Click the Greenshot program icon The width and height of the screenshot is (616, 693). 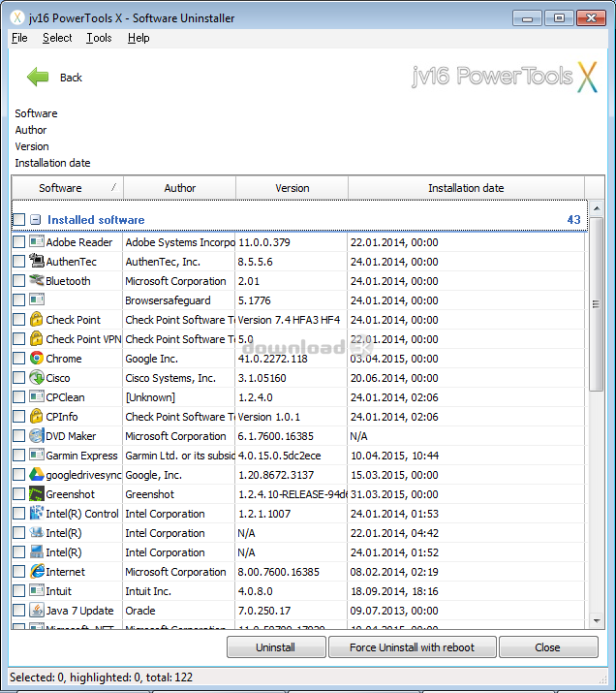[37, 493]
